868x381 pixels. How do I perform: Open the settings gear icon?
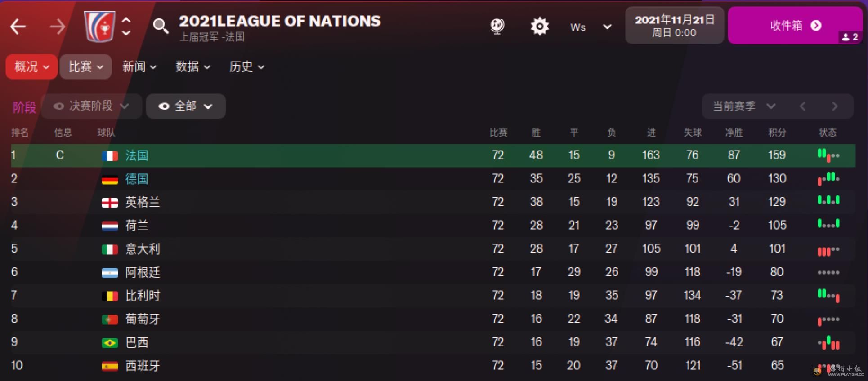coord(539,27)
